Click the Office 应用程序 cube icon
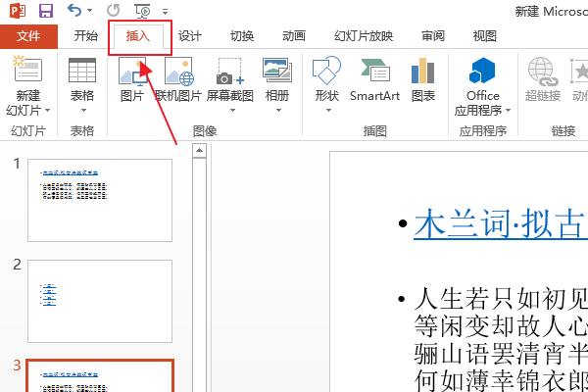Viewport: 588px width, 392px height. point(482,71)
